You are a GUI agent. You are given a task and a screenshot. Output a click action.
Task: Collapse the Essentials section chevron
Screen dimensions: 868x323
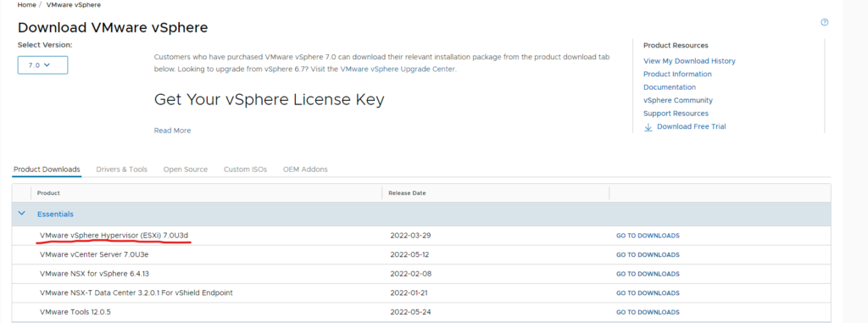[x=21, y=213]
